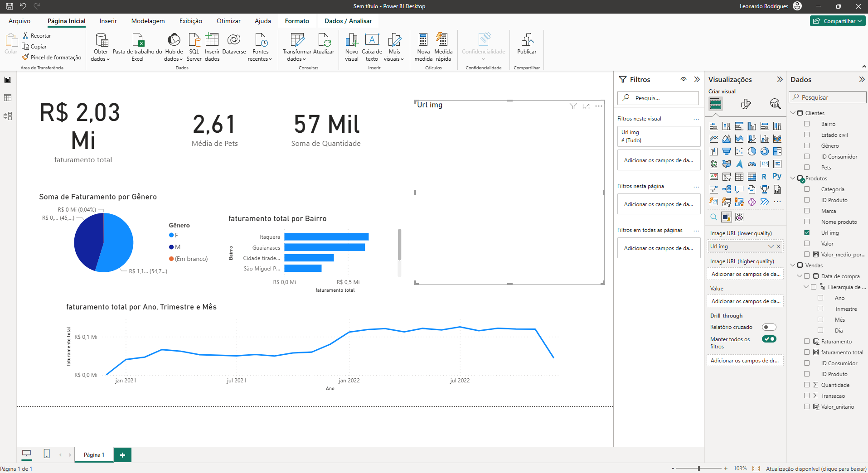This screenshot has height=473, width=868.
Task: Collapse the Filtros pane with double chevron
Action: pyautogui.click(x=697, y=79)
